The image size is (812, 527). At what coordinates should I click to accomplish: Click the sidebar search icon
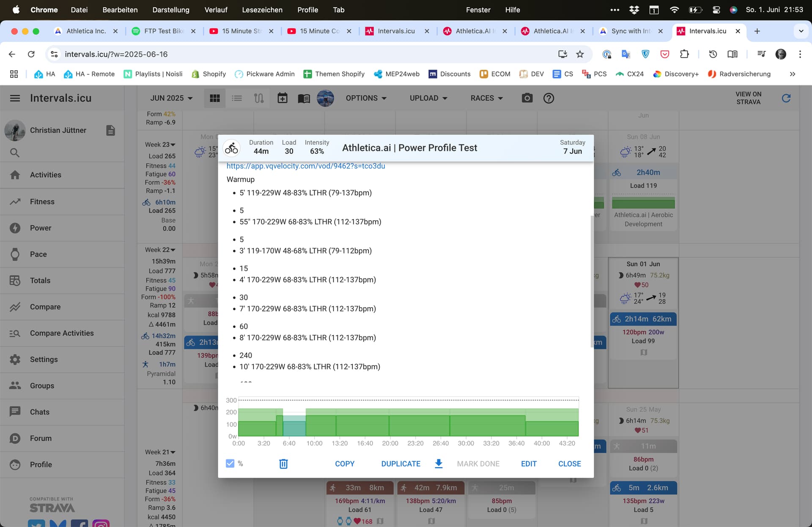pyautogui.click(x=15, y=153)
